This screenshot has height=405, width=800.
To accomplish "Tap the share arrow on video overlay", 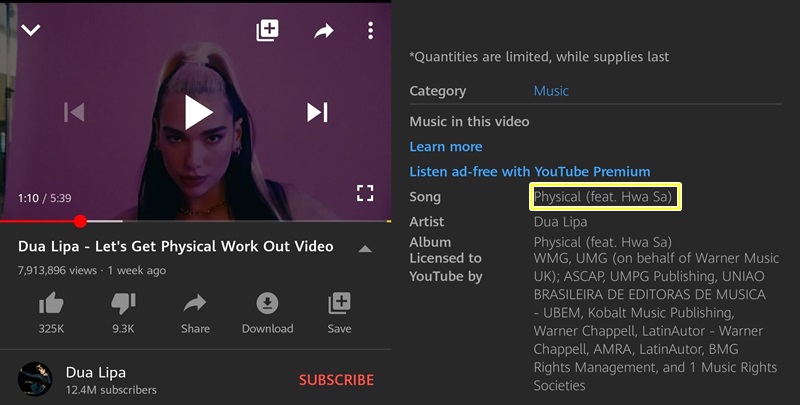I will (323, 31).
